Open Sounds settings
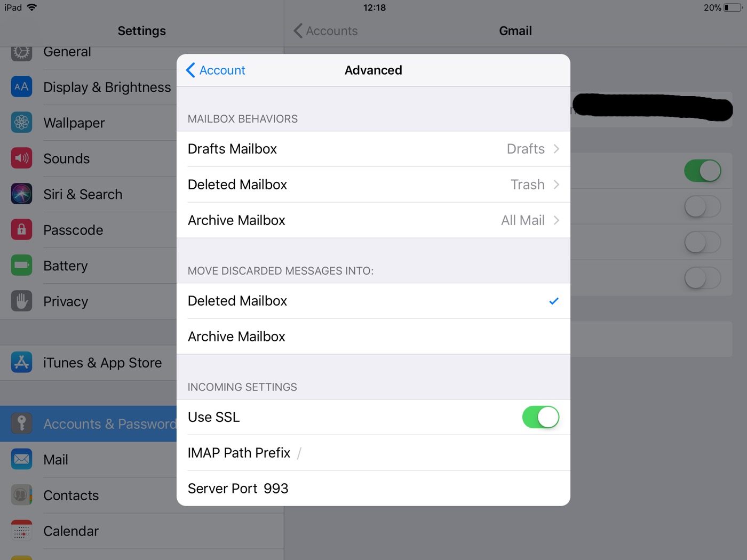Viewport: 747px width, 560px height. [x=89, y=158]
